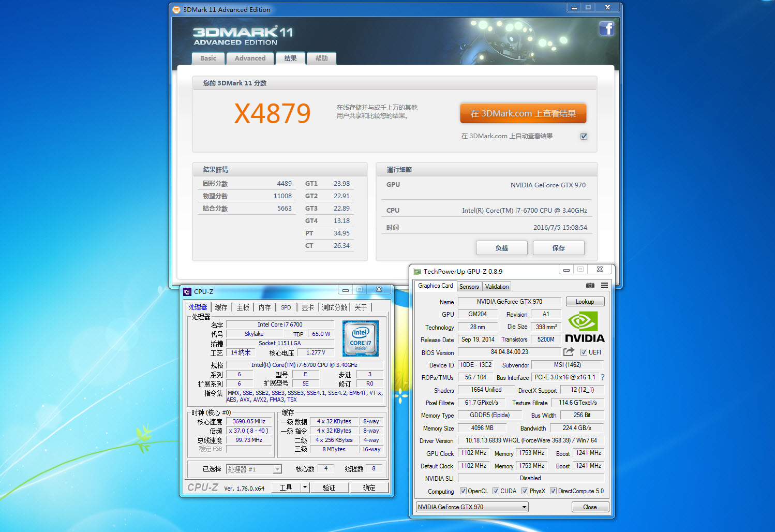Click the Driver Version field in GPU-Z

tap(531, 440)
